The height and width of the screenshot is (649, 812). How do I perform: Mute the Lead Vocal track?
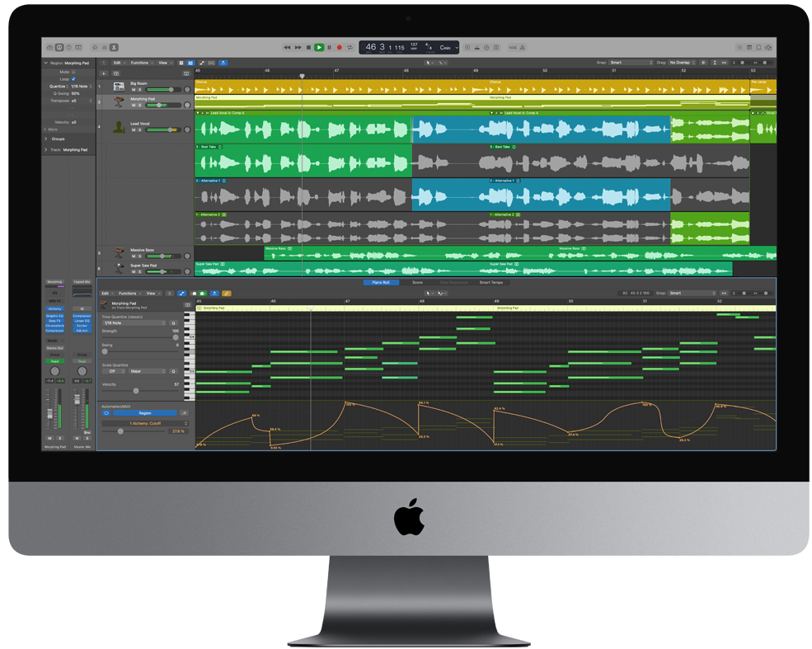(x=134, y=130)
